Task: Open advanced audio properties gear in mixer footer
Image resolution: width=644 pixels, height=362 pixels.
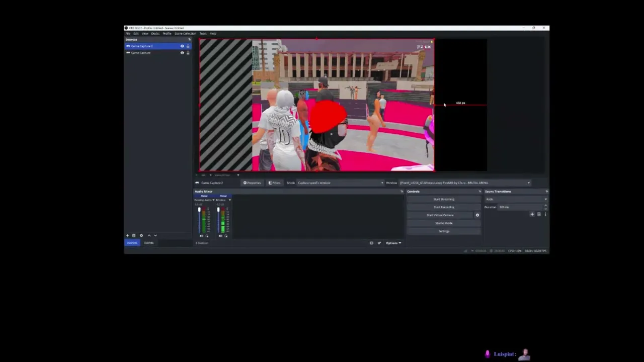Action: [379, 243]
